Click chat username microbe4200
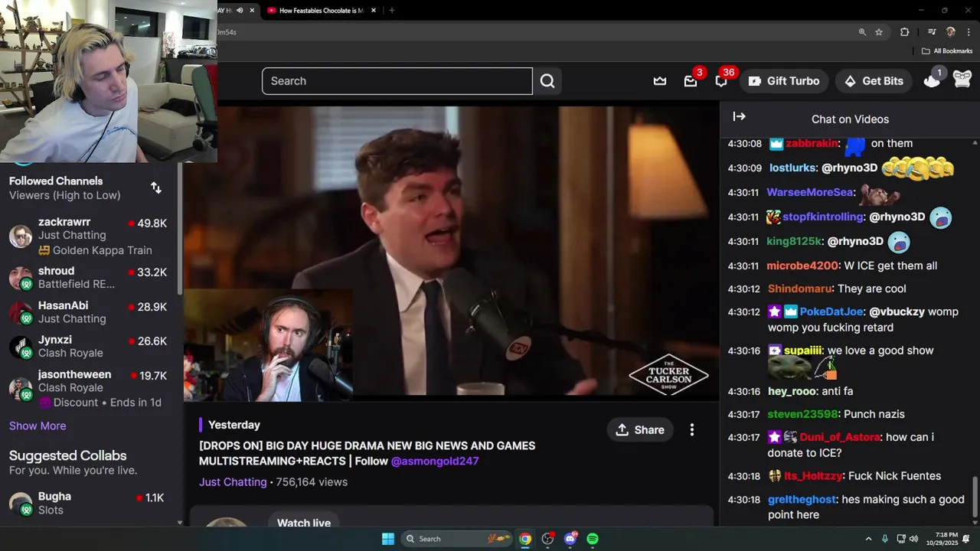The width and height of the screenshot is (980, 551). pos(802,266)
